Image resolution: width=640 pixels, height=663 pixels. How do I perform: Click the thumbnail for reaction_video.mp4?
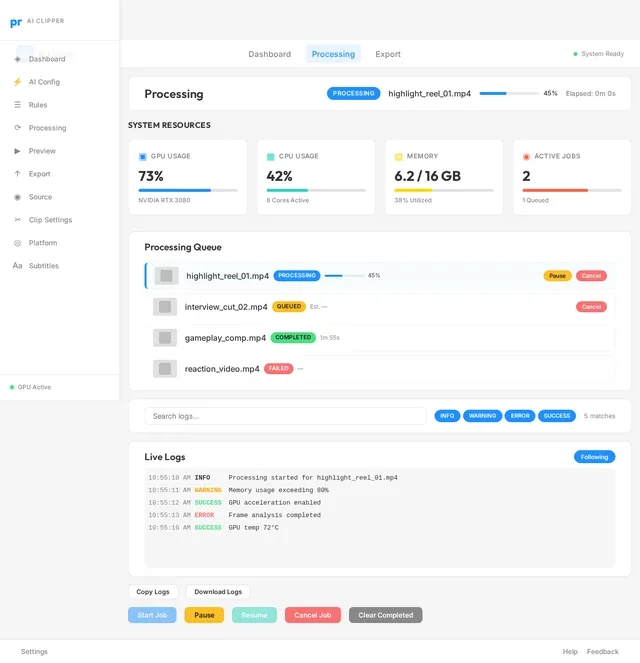[165, 369]
